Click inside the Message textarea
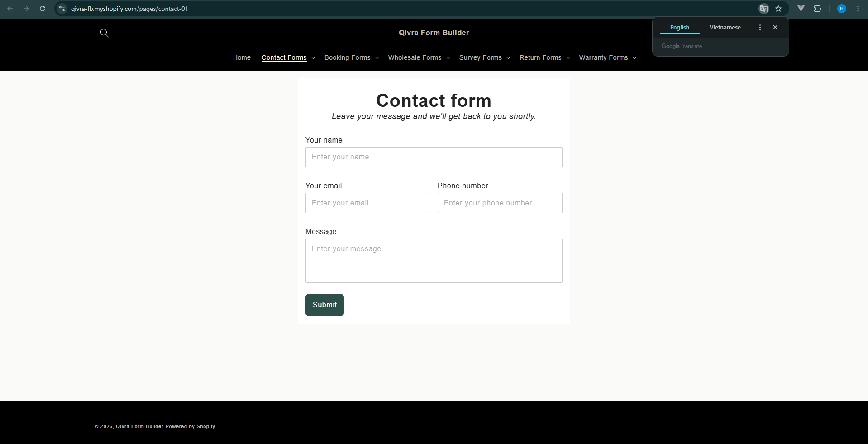 click(434, 261)
